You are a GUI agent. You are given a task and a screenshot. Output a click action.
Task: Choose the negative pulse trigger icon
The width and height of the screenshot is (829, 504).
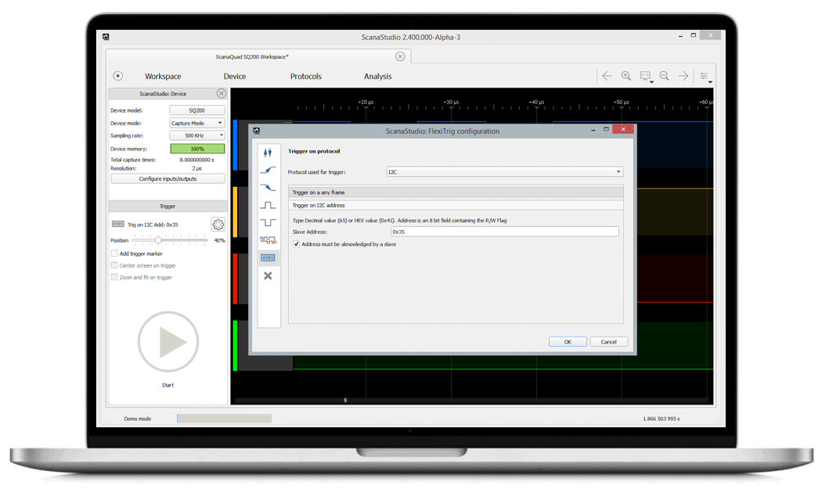coord(268,222)
